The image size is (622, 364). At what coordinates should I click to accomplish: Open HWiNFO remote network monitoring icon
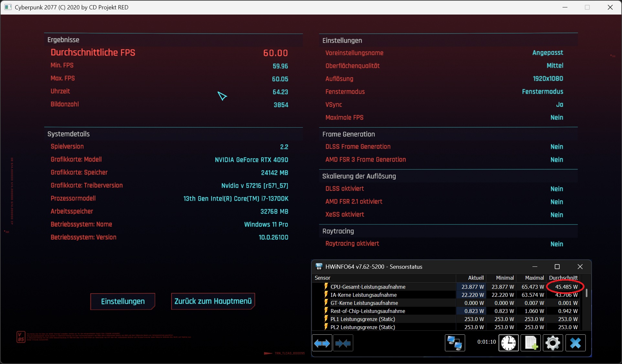pyautogui.click(x=455, y=343)
